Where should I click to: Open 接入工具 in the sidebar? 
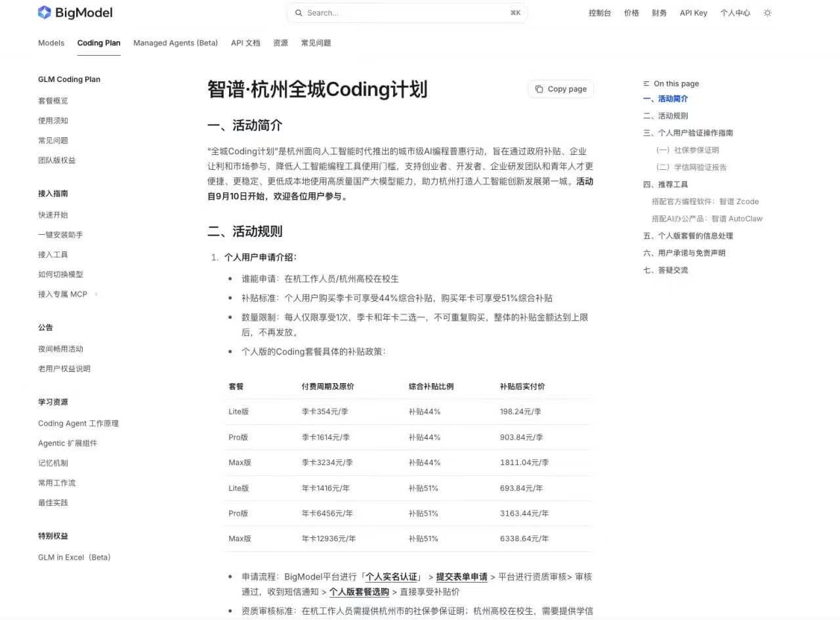53,255
